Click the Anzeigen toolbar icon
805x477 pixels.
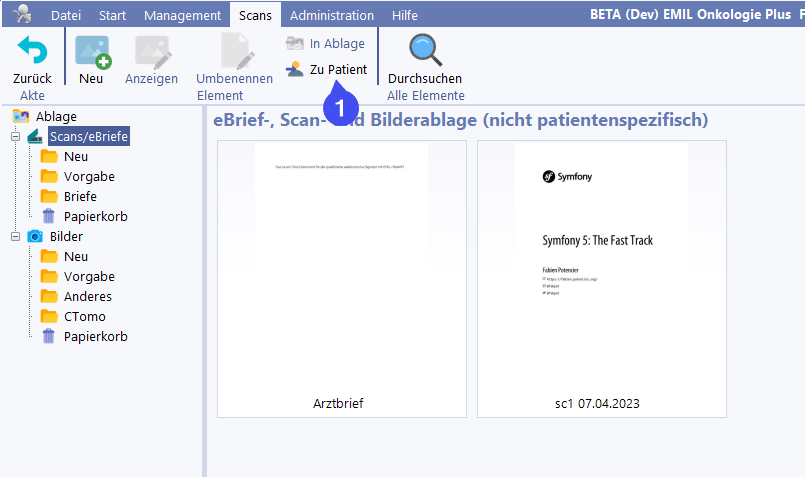pyautogui.click(x=151, y=51)
